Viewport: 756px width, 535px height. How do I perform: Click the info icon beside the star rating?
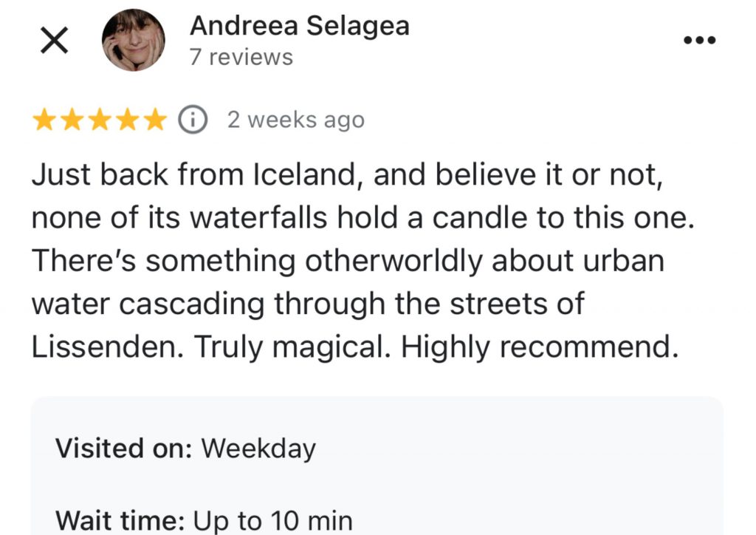point(193,119)
